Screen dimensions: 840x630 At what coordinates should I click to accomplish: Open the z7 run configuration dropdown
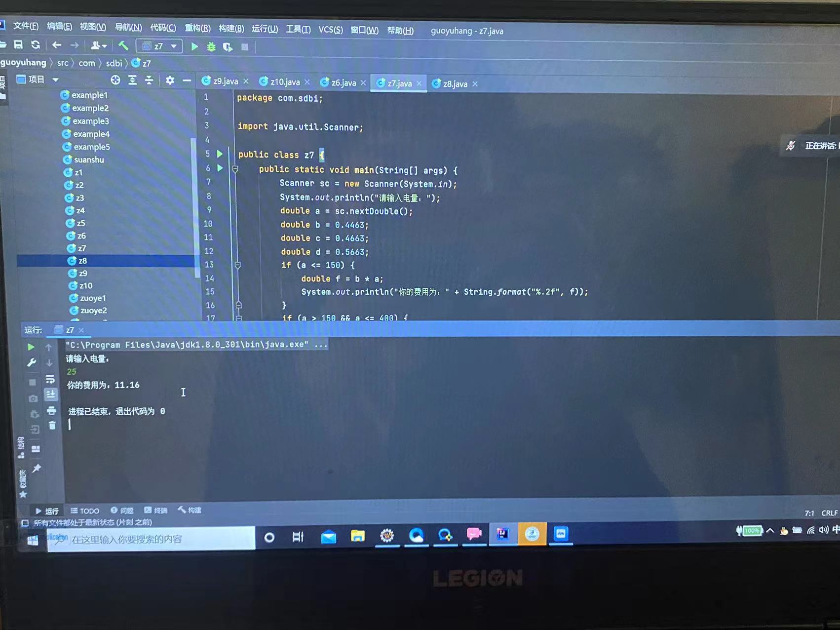[159, 46]
